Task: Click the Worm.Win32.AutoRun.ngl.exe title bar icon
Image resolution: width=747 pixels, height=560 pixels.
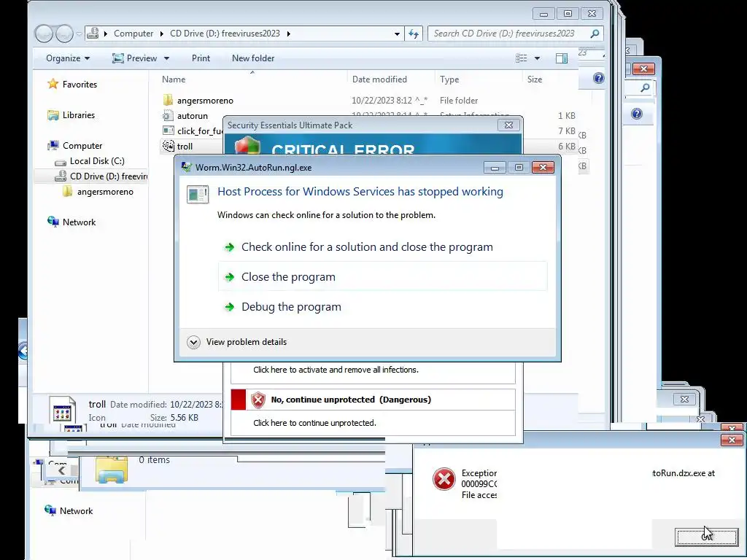Action: pos(187,167)
